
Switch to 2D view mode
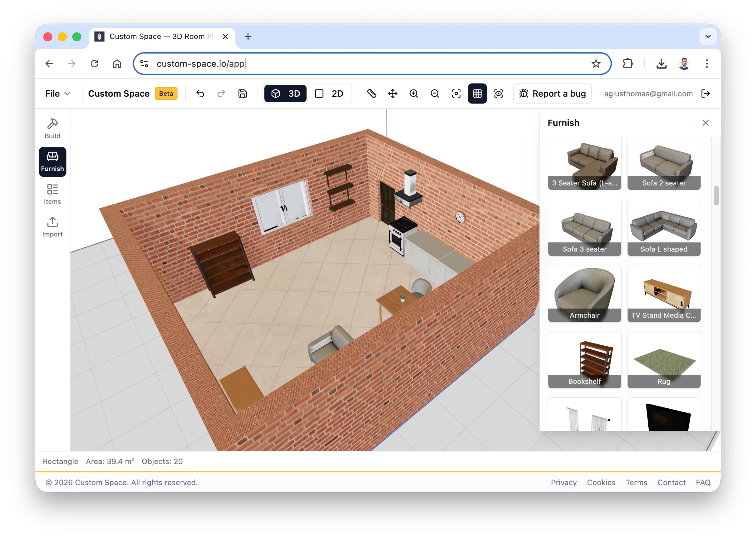[330, 94]
